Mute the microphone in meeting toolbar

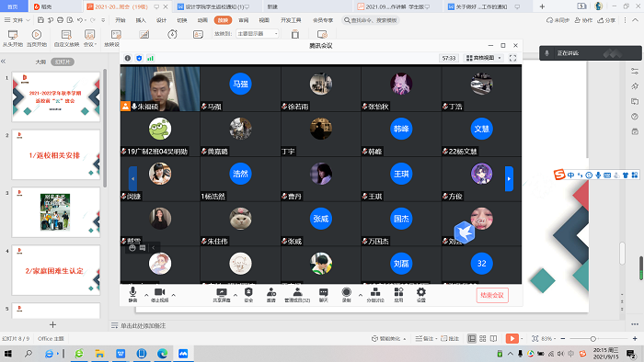click(132, 294)
